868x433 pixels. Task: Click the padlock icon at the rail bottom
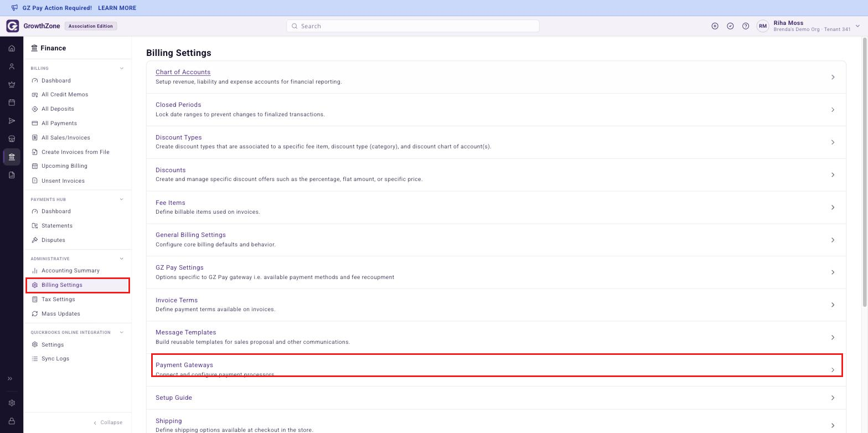12,421
